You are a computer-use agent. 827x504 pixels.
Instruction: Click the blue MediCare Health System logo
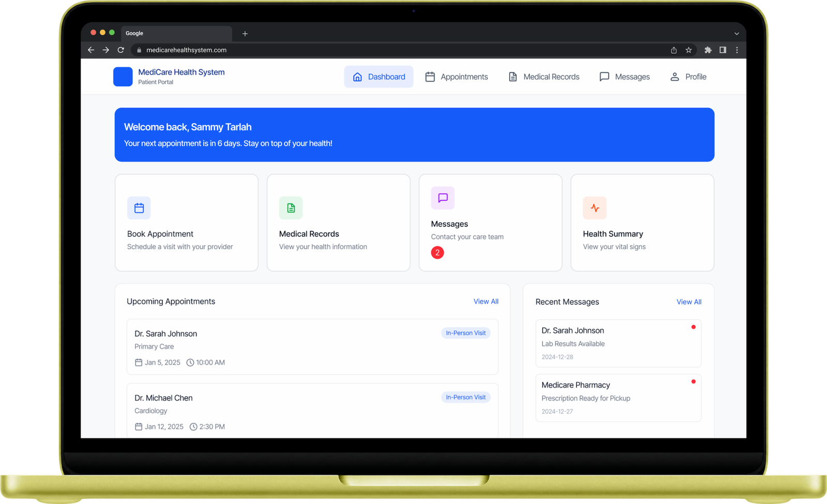pyautogui.click(x=123, y=77)
